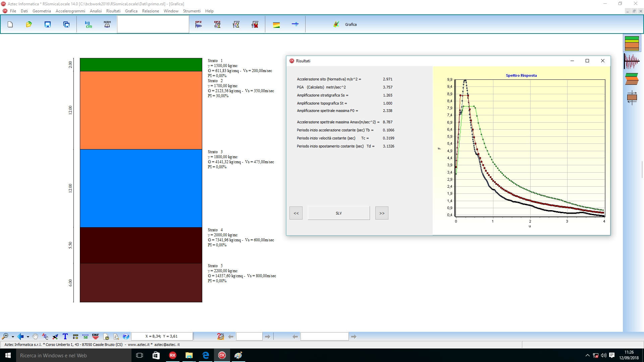644x362 pixels.
Task: Click the New file toolbar icon
Action: click(x=10, y=24)
